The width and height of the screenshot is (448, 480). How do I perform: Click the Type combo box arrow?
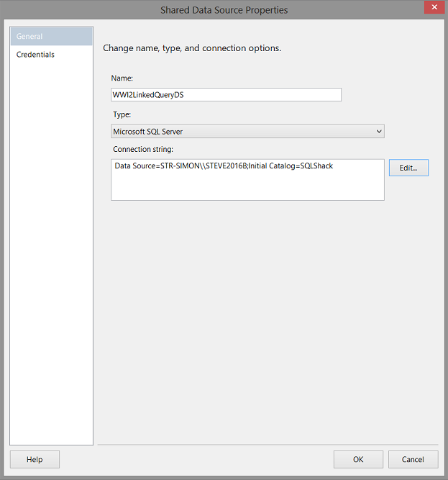coord(379,132)
